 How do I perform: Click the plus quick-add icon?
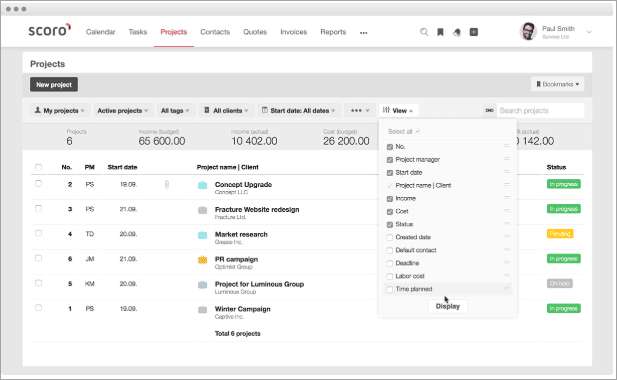(474, 32)
